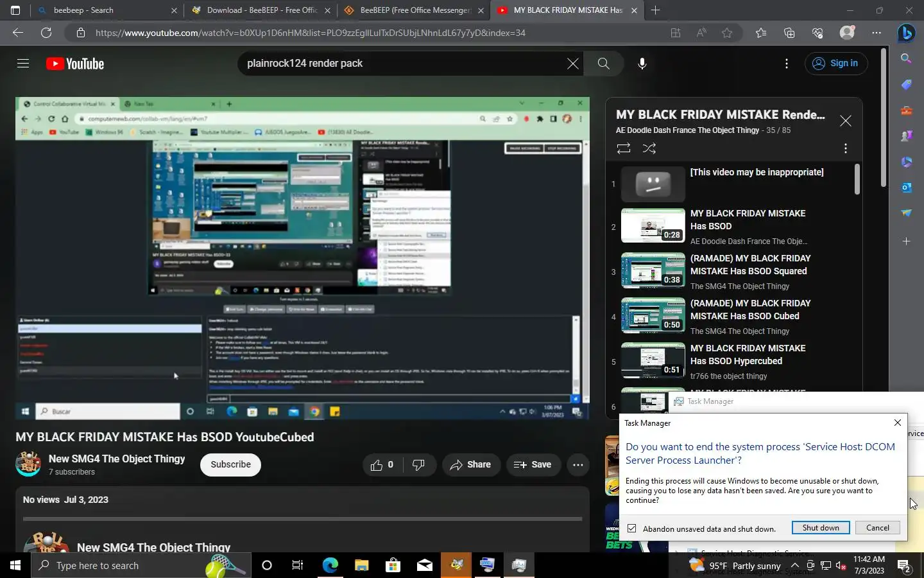Dislike this video
Image resolution: width=924 pixels, height=578 pixels.
tap(418, 465)
